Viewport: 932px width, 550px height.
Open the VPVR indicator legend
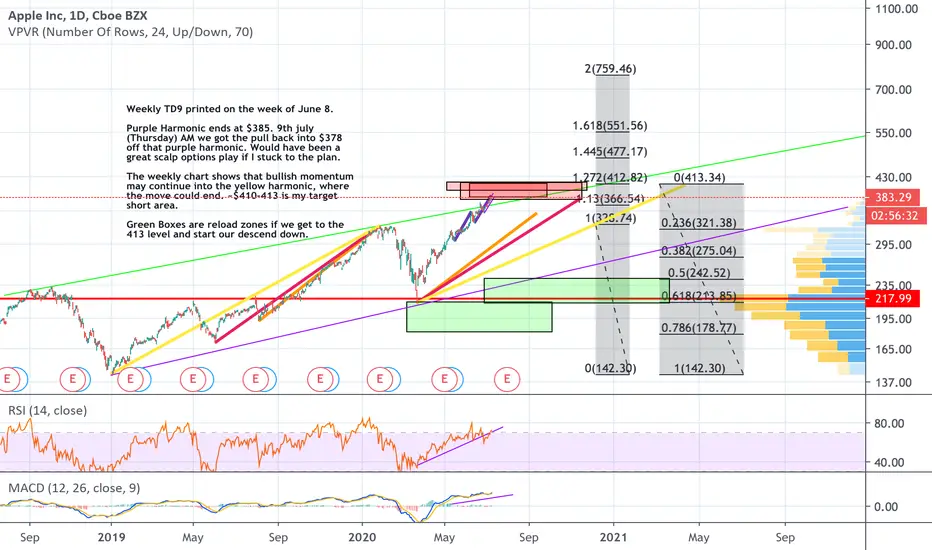pyautogui.click(x=131, y=32)
